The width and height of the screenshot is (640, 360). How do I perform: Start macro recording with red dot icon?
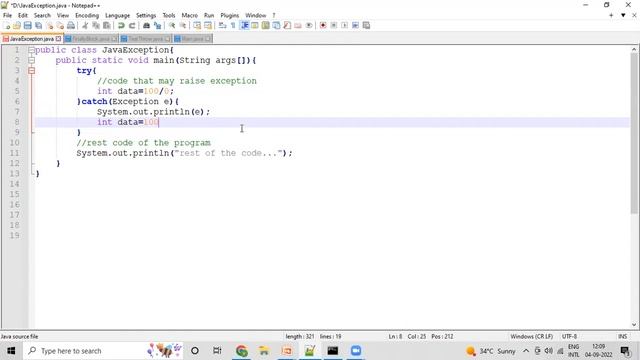coord(323,25)
